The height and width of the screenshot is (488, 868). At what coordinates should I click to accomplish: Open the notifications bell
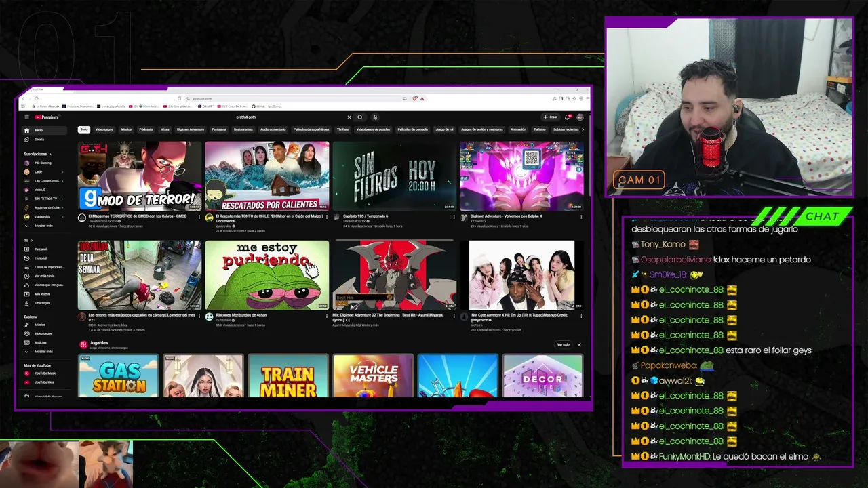pyautogui.click(x=568, y=117)
